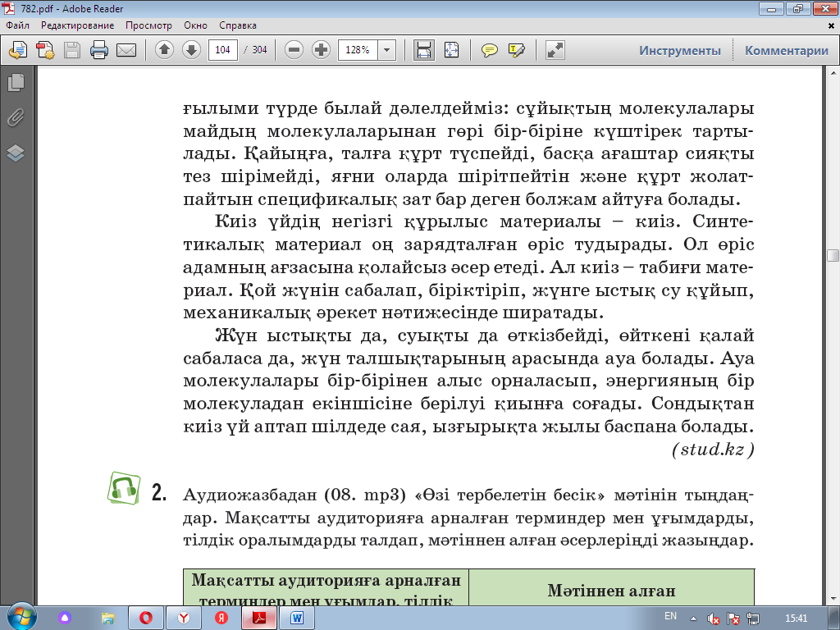
Task: Select the highlight text tool
Action: 517,50
